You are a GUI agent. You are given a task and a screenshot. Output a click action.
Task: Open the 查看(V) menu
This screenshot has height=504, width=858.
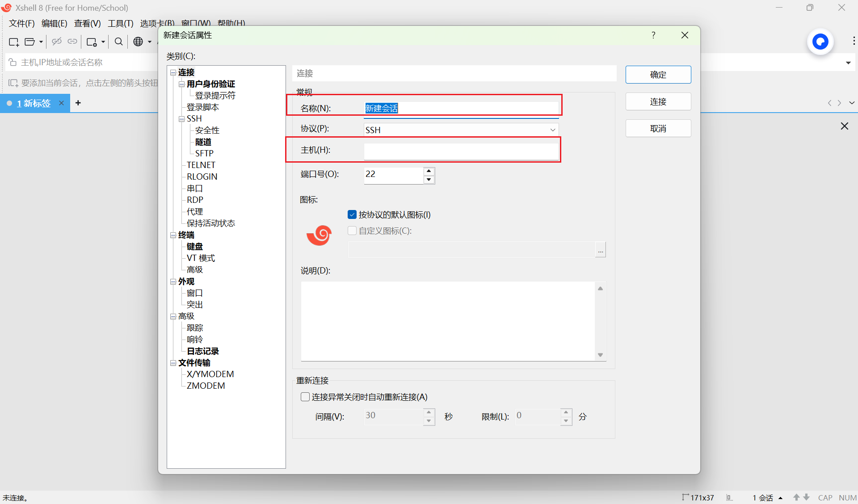(88, 23)
